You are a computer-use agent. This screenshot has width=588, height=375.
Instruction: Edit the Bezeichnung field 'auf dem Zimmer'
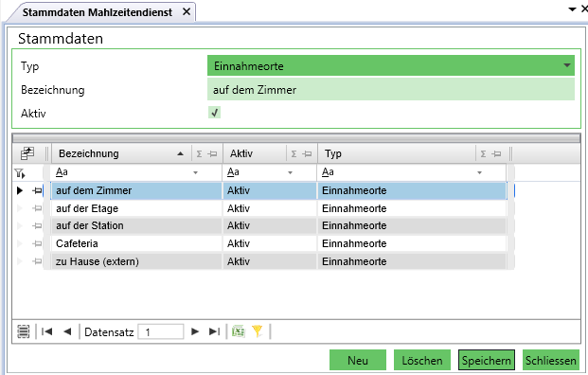391,90
